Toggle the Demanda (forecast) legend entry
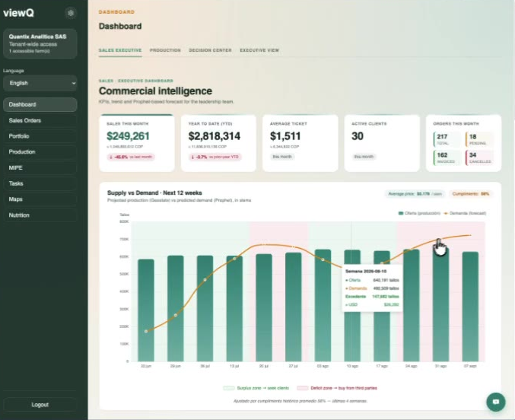The width and height of the screenshot is (515, 420). coord(465,213)
